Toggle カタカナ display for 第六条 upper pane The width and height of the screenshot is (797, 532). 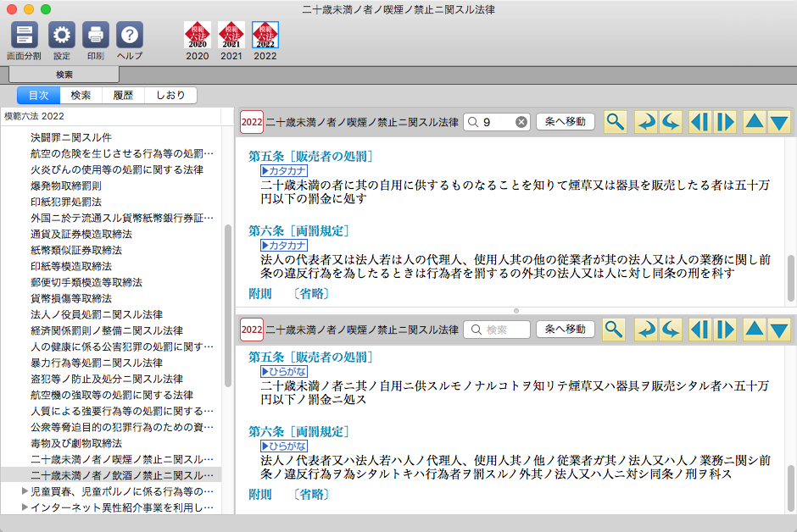pos(284,246)
